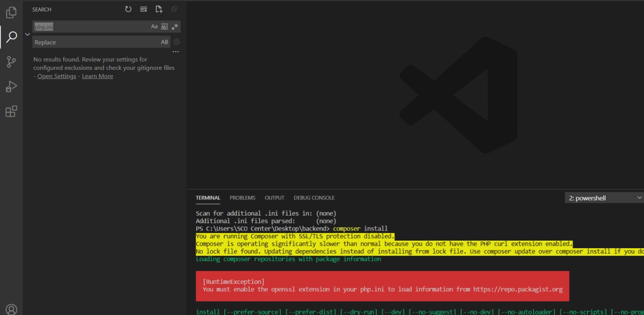Select the Search magnifier icon in activity bar
This screenshot has width=644, height=315.
point(11,37)
